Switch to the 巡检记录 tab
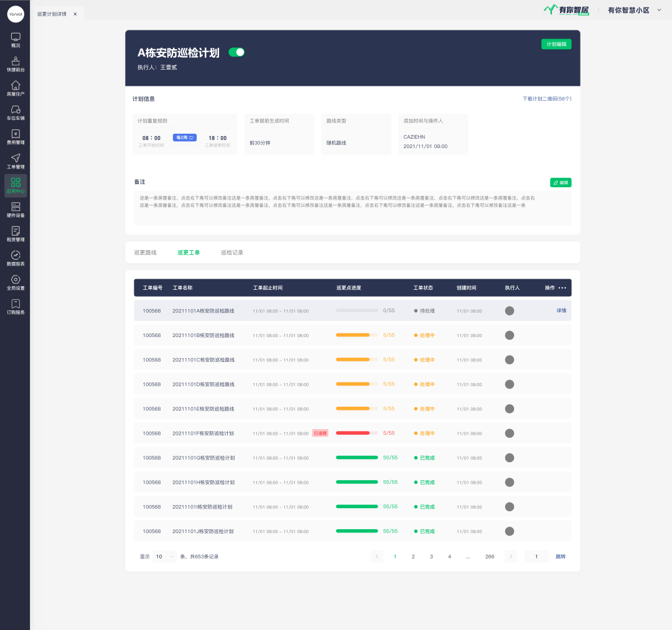The image size is (672, 630). (232, 252)
